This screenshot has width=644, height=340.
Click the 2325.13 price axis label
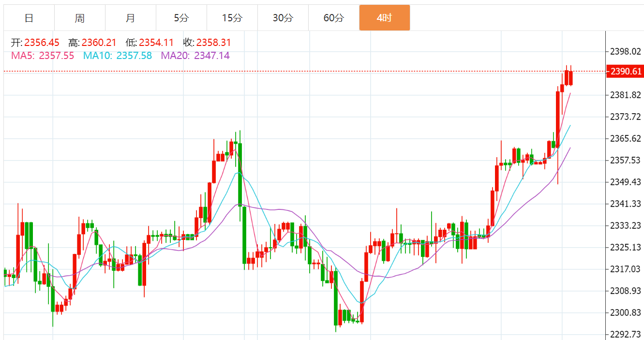click(626, 247)
